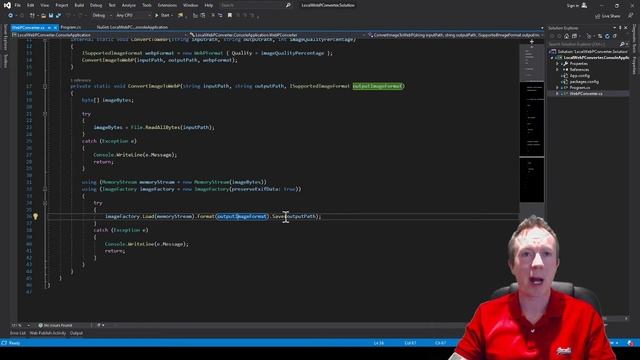The image size is (640, 360).
Task: Collapse the try block outline on line 21
Action: point(45,114)
